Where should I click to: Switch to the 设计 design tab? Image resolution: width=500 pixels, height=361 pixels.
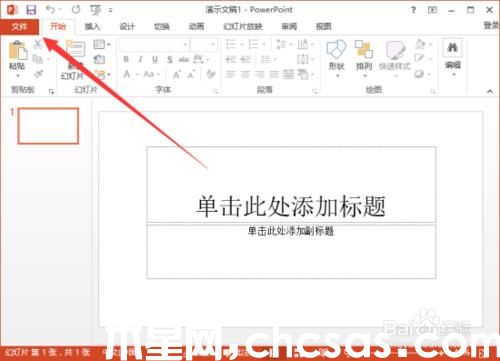click(x=127, y=26)
